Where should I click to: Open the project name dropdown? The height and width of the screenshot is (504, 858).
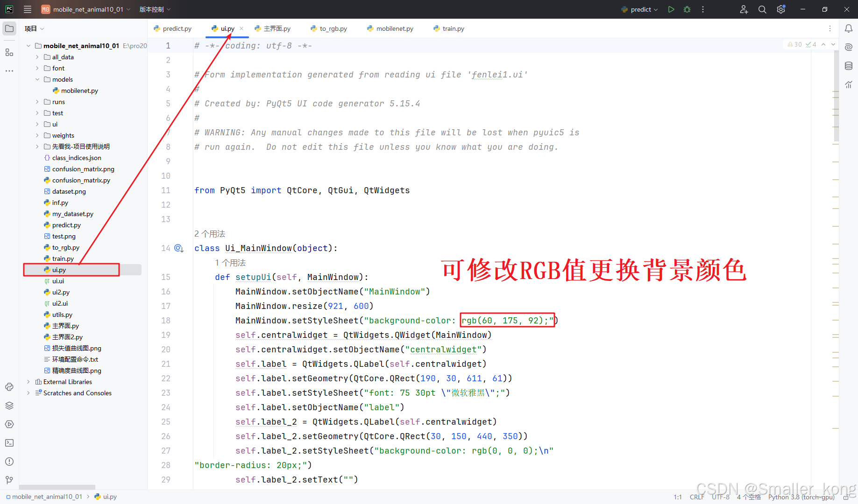coord(85,9)
